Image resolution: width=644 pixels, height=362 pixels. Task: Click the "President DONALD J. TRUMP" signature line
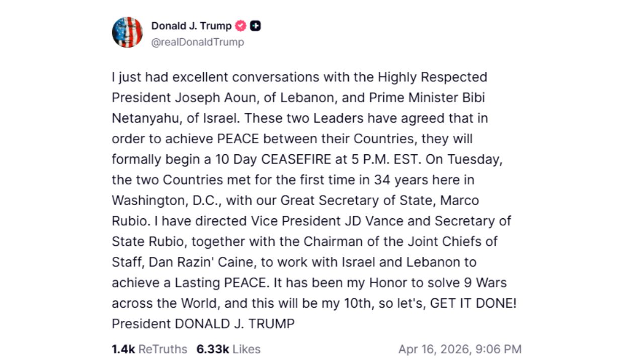203,324
